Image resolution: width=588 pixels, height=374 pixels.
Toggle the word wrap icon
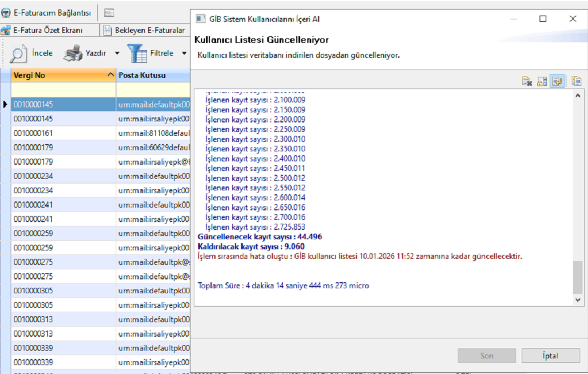[x=557, y=81]
